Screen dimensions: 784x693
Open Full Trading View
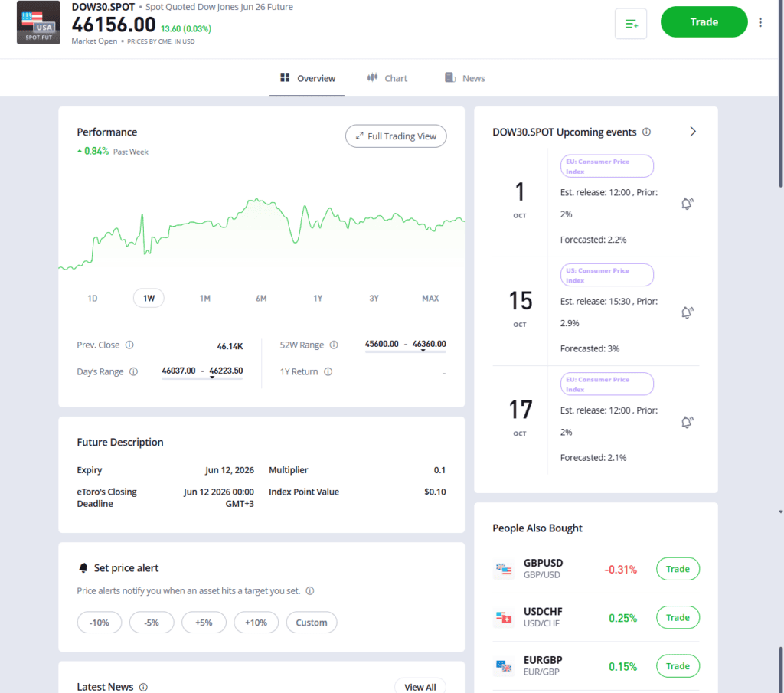[x=396, y=136]
